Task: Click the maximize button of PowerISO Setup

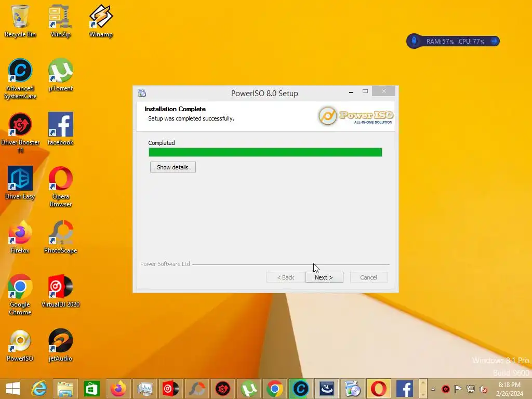Action: pyautogui.click(x=365, y=91)
